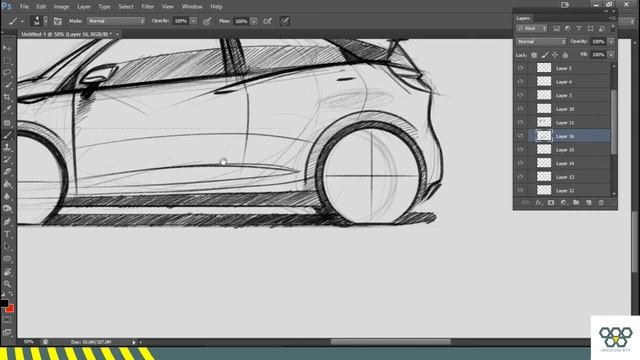Select the Zoom tool
The width and height of the screenshot is (640, 360).
[x=7, y=284]
